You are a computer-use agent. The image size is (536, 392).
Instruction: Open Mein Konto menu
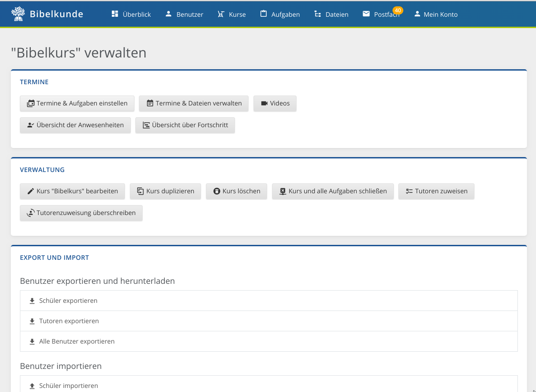coord(436,14)
